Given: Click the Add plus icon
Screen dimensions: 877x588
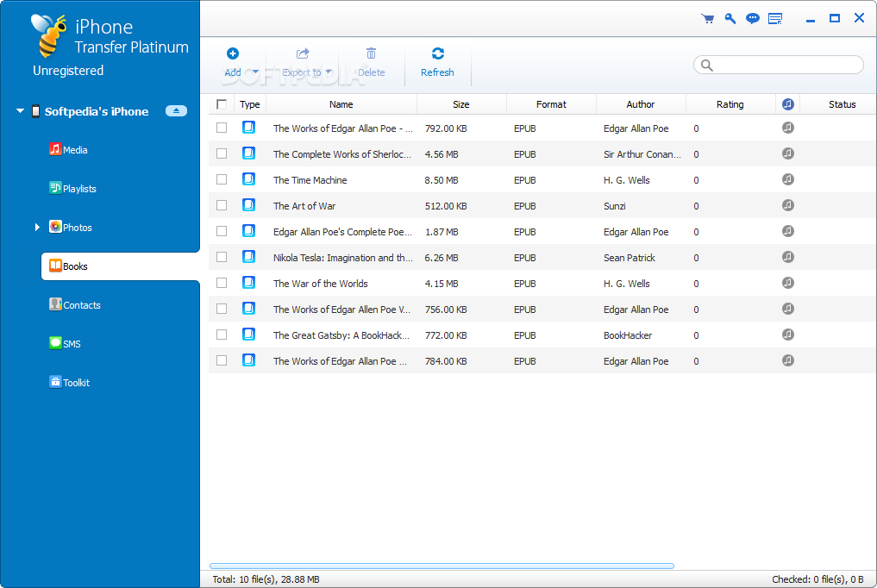Looking at the screenshot, I should click(x=233, y=53).
